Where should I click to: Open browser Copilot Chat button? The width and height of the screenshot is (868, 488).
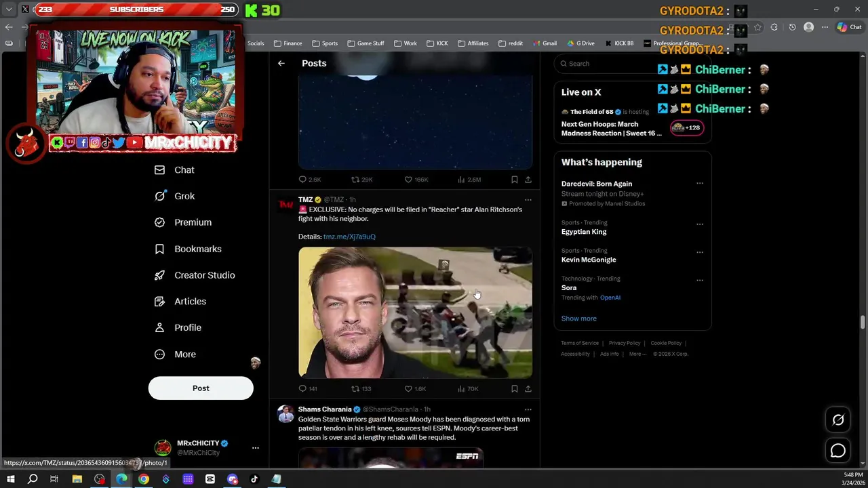[x=850, y=27]
